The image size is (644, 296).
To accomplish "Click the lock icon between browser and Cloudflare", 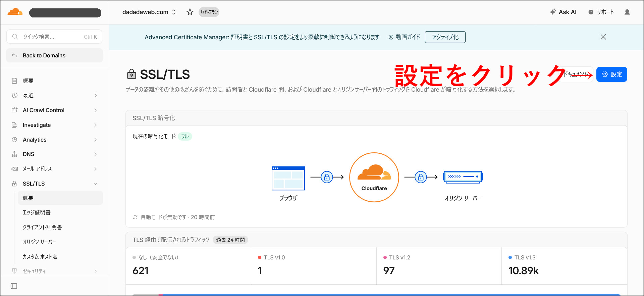I will 327,177.
